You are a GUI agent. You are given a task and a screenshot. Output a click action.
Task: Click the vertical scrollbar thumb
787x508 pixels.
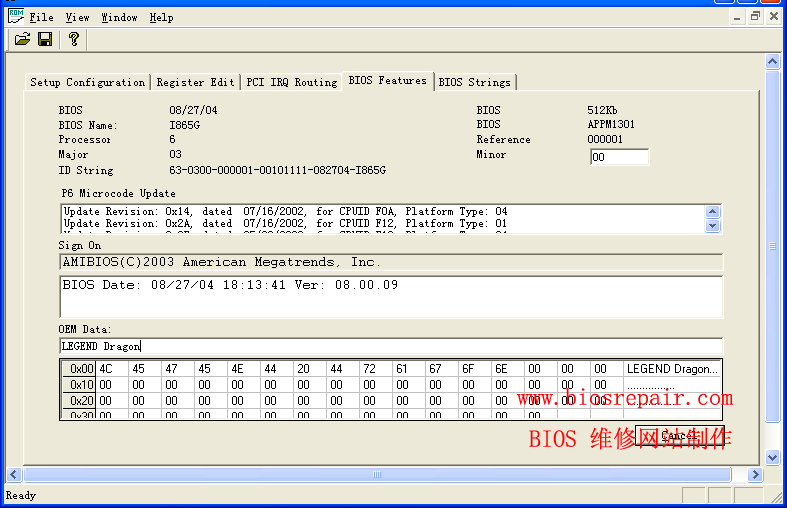click(772, 246)
